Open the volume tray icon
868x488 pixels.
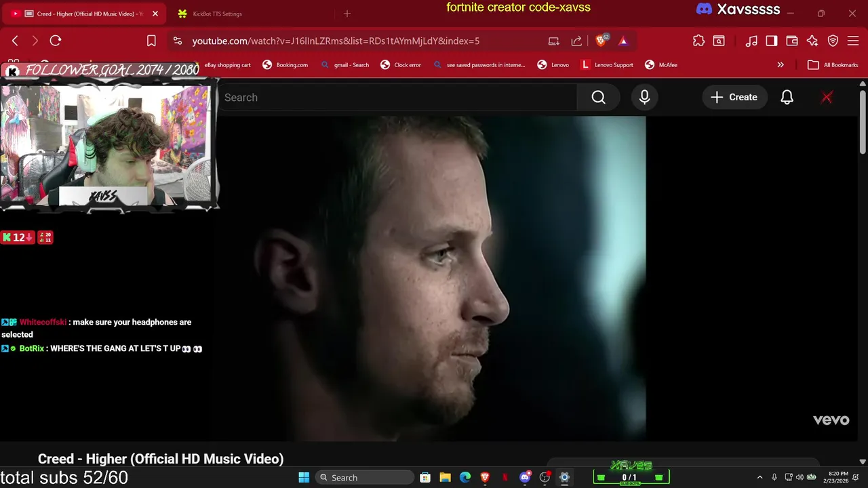click(800, 478)
